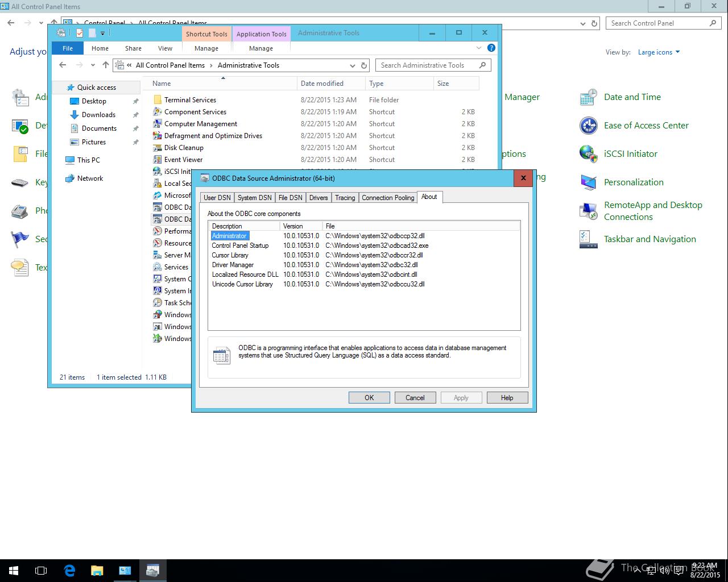
Task: Click the Help icon in Administrative Tools ribbon
Action: click(491, 48)
